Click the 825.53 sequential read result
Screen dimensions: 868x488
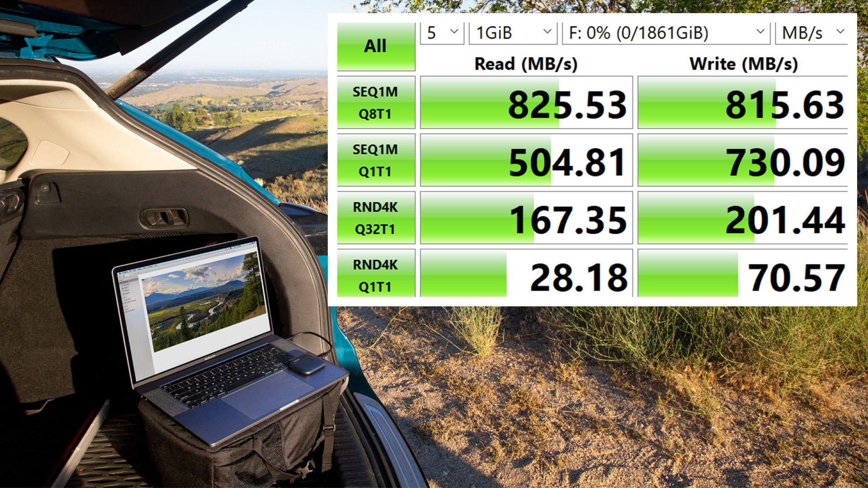526,103
